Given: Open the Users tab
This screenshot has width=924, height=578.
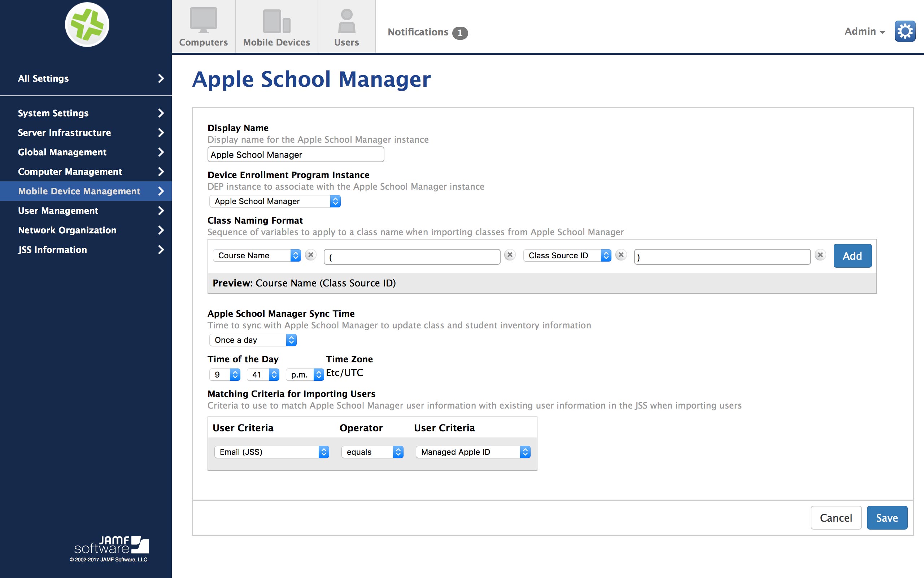Looking at the screenshot, I should (346, 27).
